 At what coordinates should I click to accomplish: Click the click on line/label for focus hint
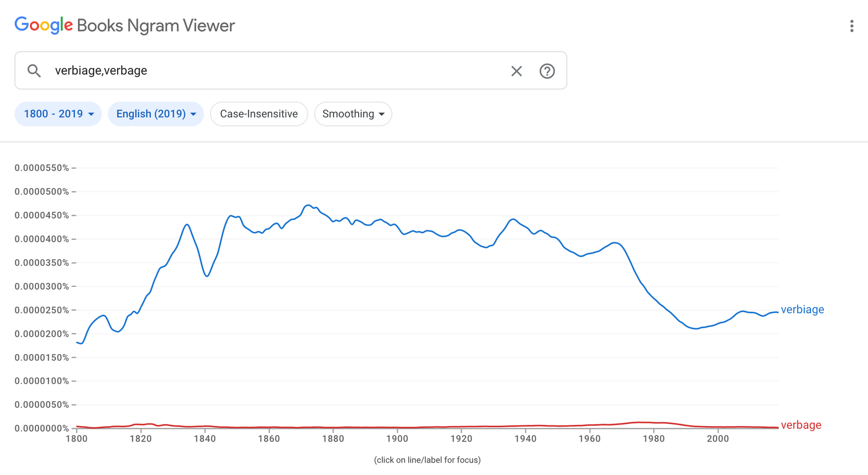tap(427, 460)
